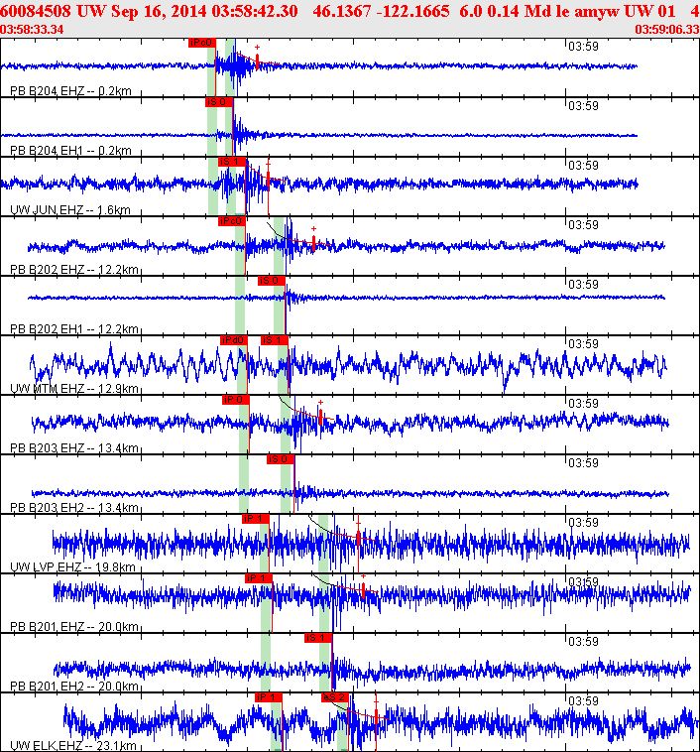700x752 pixels.
Task: Select the iS 0 pick flag on PB B203 EH2 trace
Action: click(x=281, y=459)
